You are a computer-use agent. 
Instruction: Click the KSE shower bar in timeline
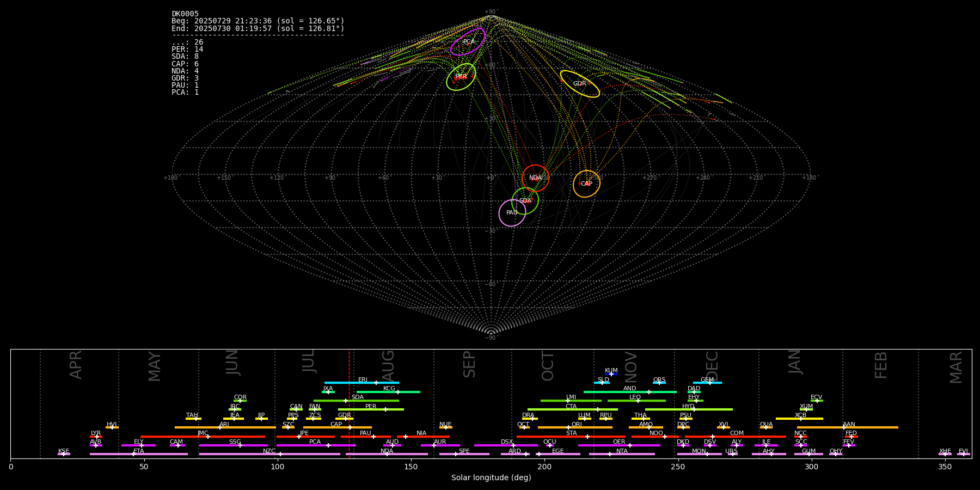coord(64,454)
